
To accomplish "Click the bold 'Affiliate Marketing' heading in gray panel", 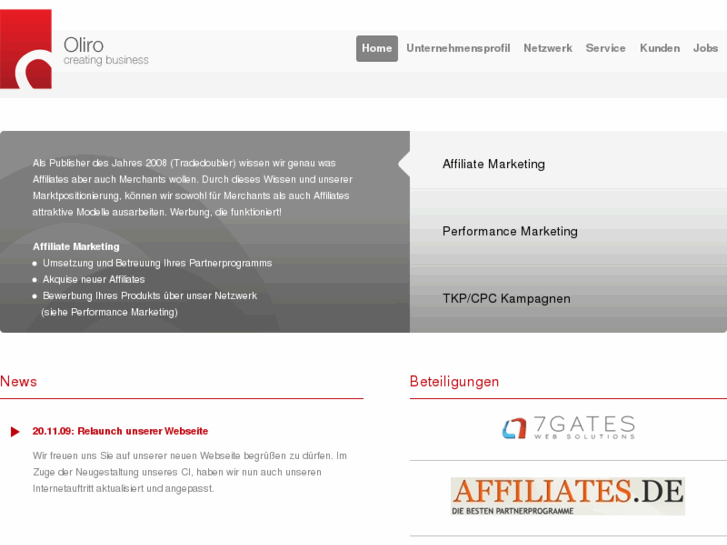I will point(76,247).
